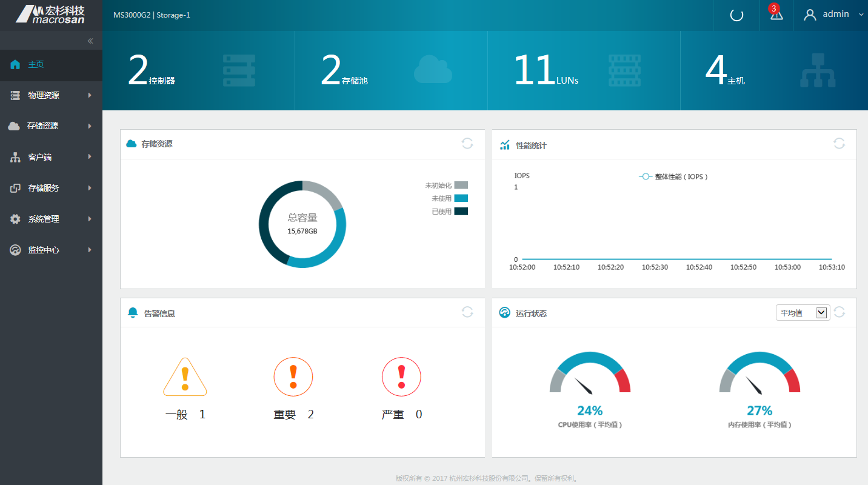Screen dimensions: 868x485
Task: Collapse the left sidebar navigation
Action: point(90,41)
